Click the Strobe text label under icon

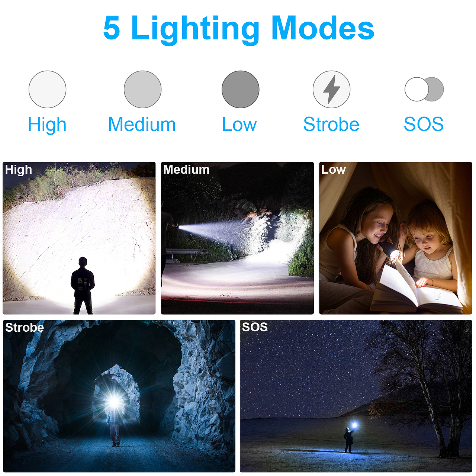pyautogui.click(x=331, y=124)
